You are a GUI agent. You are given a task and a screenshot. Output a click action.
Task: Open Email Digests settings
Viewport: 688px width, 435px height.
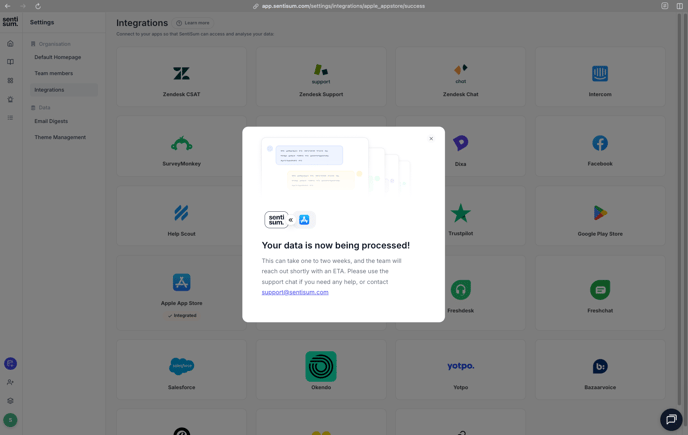tap(51, 121)
